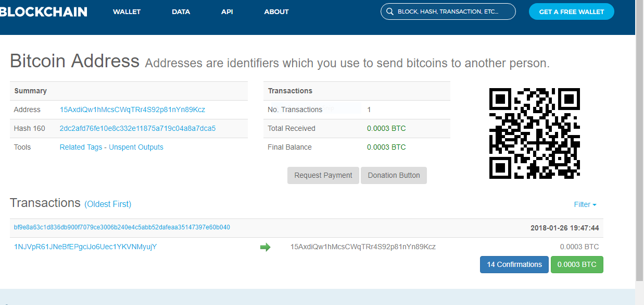Viewport: 644px width, 305px height.
Task: Expand the Filter dropdown
Action: pos(585,204)
